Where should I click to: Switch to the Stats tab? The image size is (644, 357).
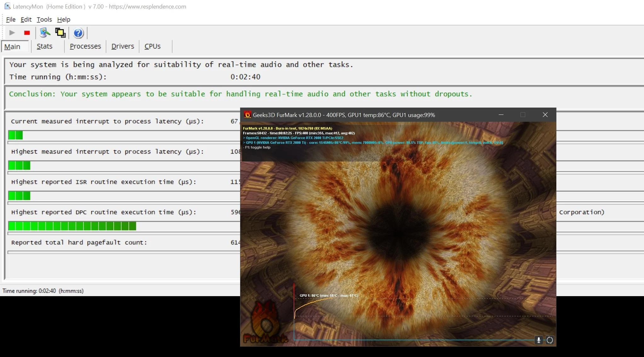point(44,46)
